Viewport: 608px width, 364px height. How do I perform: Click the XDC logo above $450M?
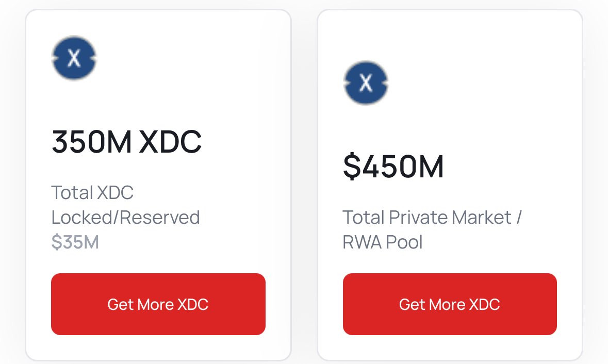tap(366, 83)
